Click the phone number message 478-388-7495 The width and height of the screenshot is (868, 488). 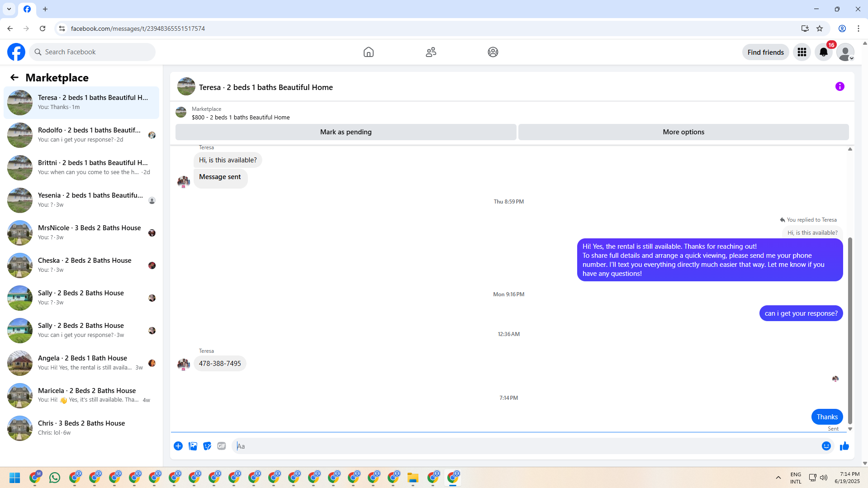(220, 364)
